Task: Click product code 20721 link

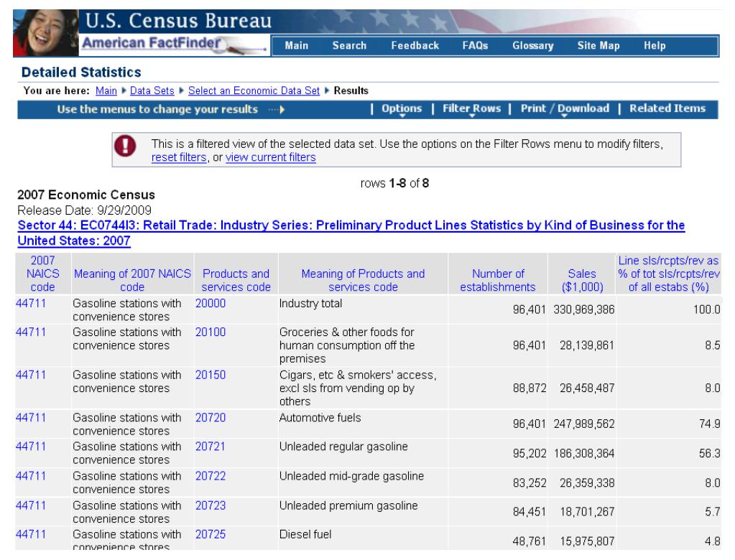Action: (x=211, y=447)
